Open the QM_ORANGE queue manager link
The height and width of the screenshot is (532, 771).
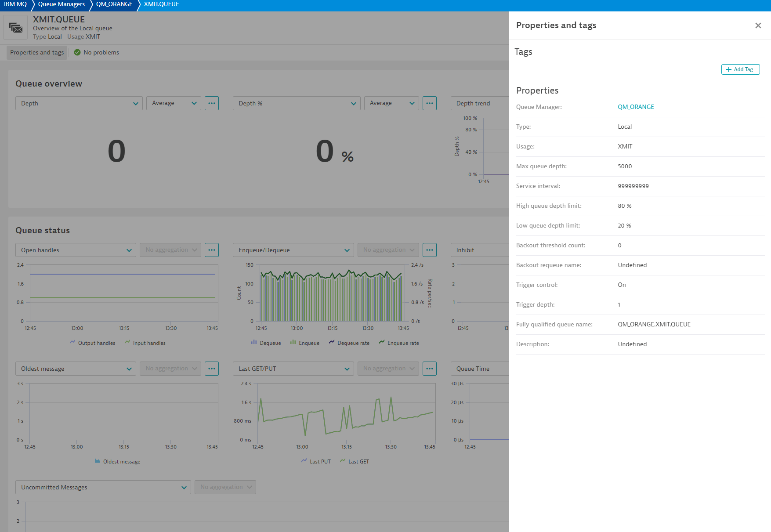coord(635,107)
